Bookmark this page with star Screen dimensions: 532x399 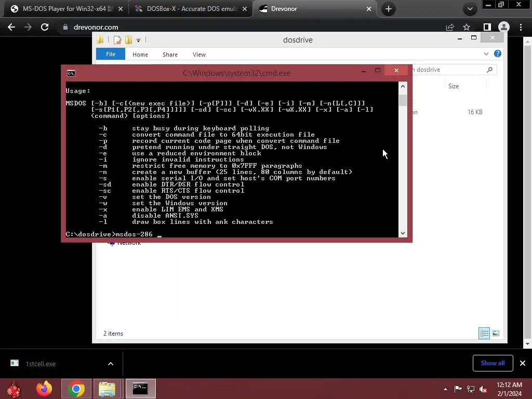[467, 27]
